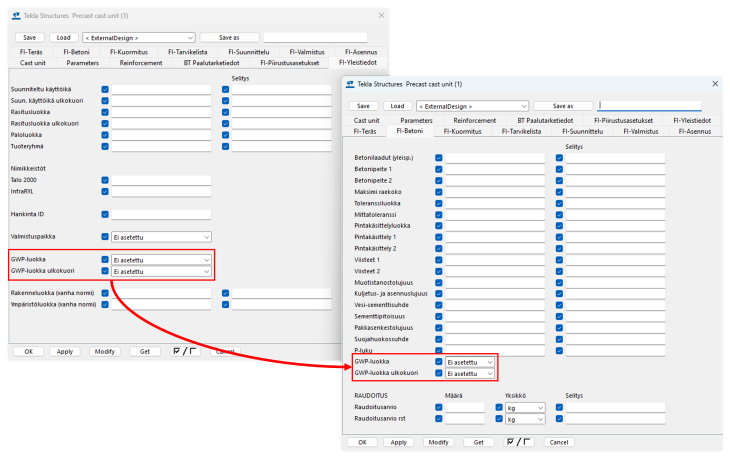Click Tuoteryhmä value field in back dialog

coord(161,146)
